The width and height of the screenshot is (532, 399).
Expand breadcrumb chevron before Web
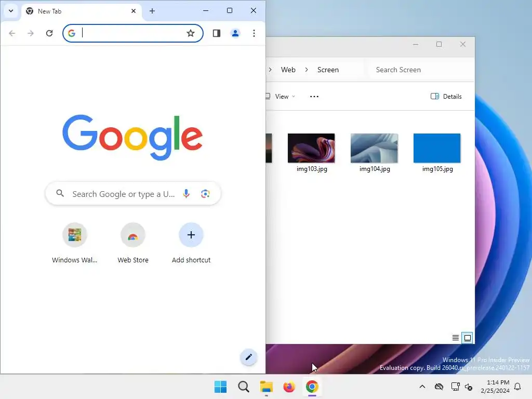270,70
